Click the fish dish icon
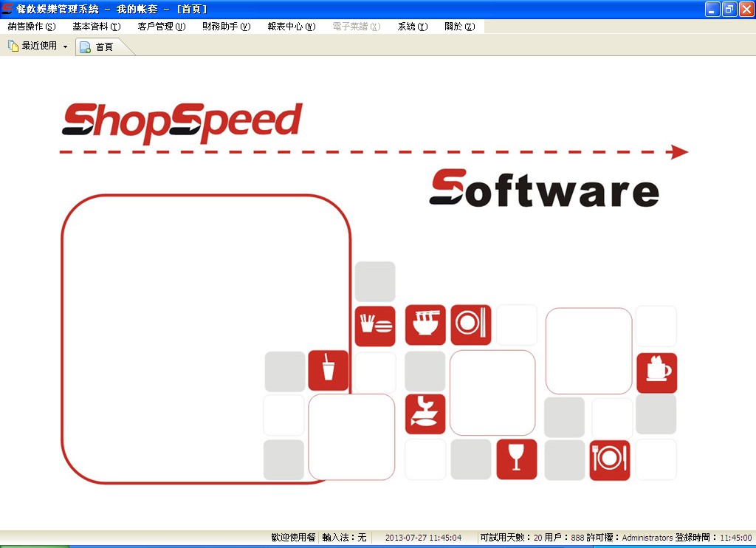The height and width of the screenshot is (548, 756). coord(425,414)
